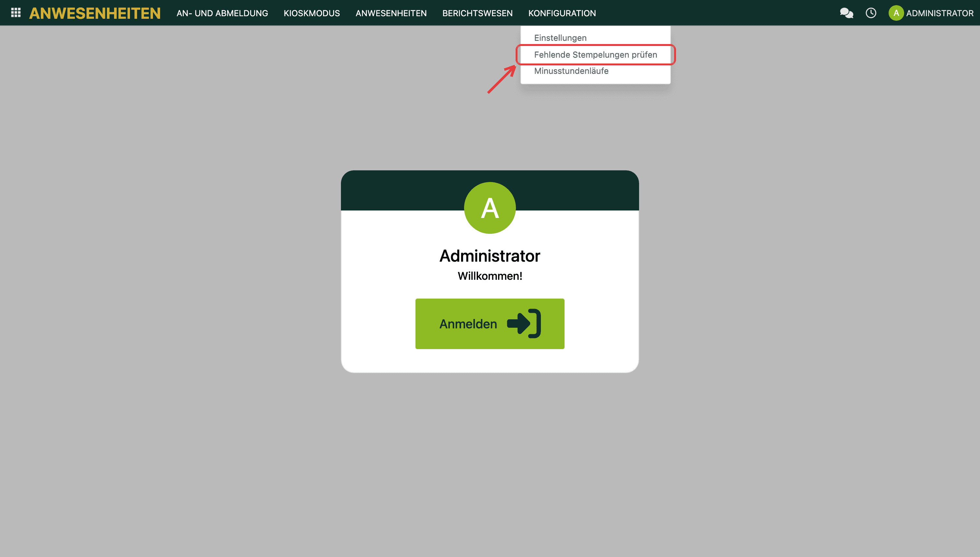Click the Willkommen! greeting text
Screen dimensions: 980x557
click(490, 276)
